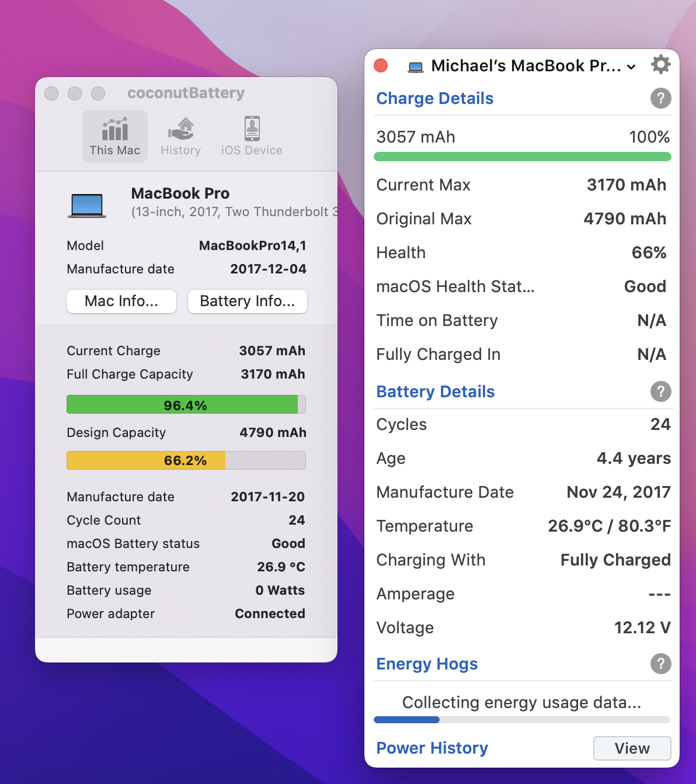The image size is (696, 784).
Task: Click the Cycle Count value 24 in coconutBattery
Action: point(297,520)
